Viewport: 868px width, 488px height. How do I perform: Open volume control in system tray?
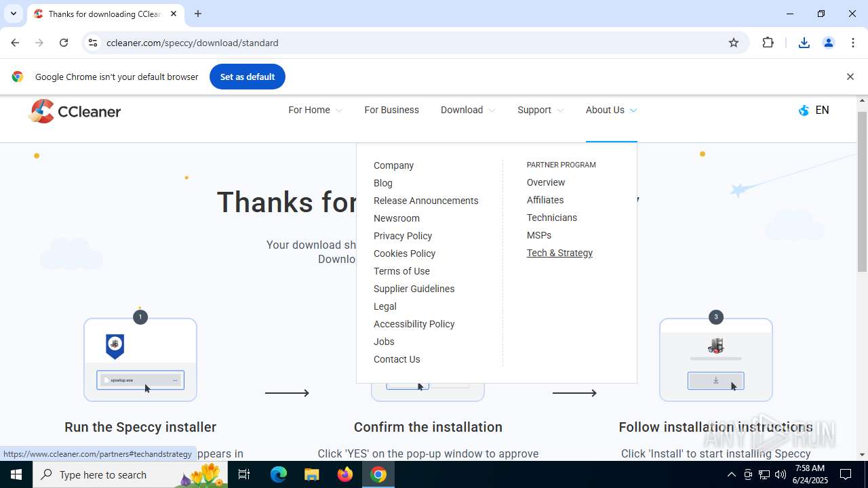point(781,474)
